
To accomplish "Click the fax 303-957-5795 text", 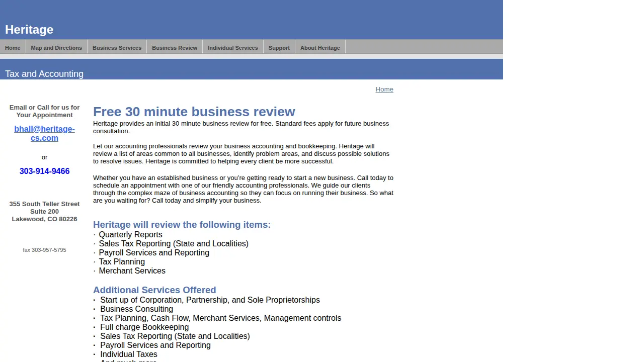I will [44, 250].
